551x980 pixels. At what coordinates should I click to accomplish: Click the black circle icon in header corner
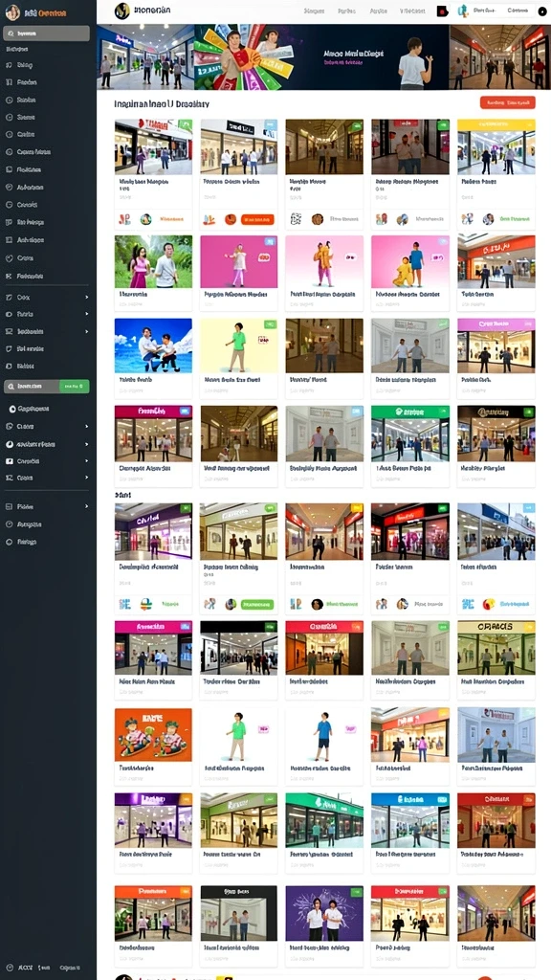click(x=541, y=11)
